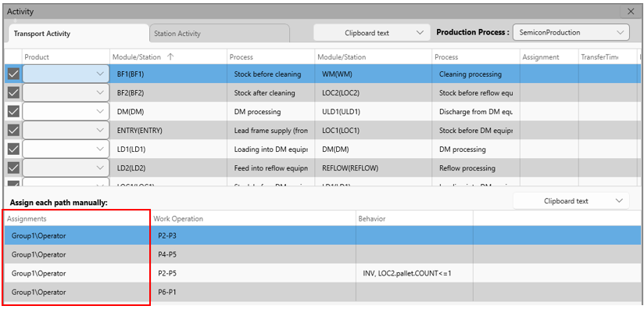Sort by the Product column header

37,57
